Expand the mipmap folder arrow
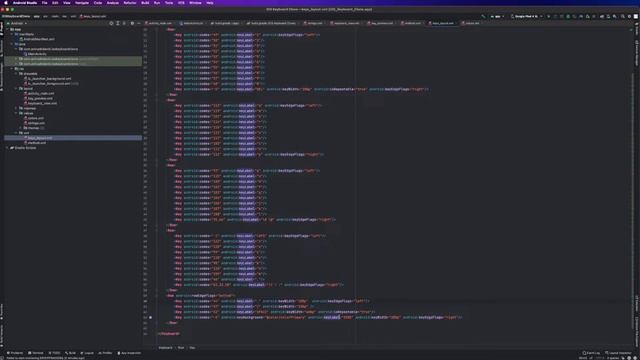The width and height of the screenshot is (640, 360). click(x=16, y=108)
